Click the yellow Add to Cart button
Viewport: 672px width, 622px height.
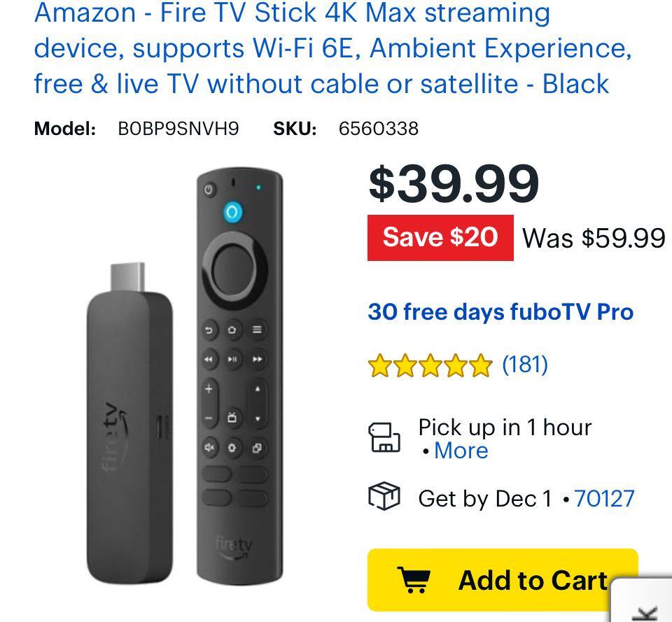coord(503,579)
